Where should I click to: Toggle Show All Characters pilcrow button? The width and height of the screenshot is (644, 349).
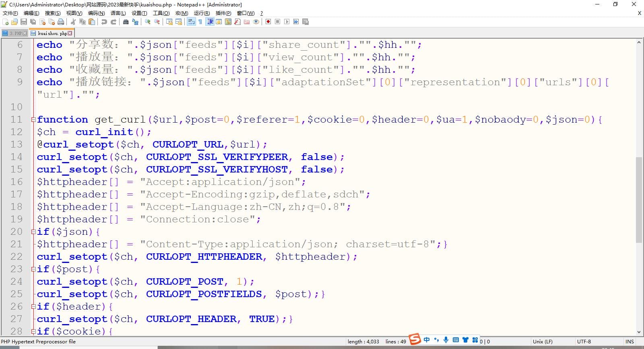pyautogui.click(x=200, y=22)
